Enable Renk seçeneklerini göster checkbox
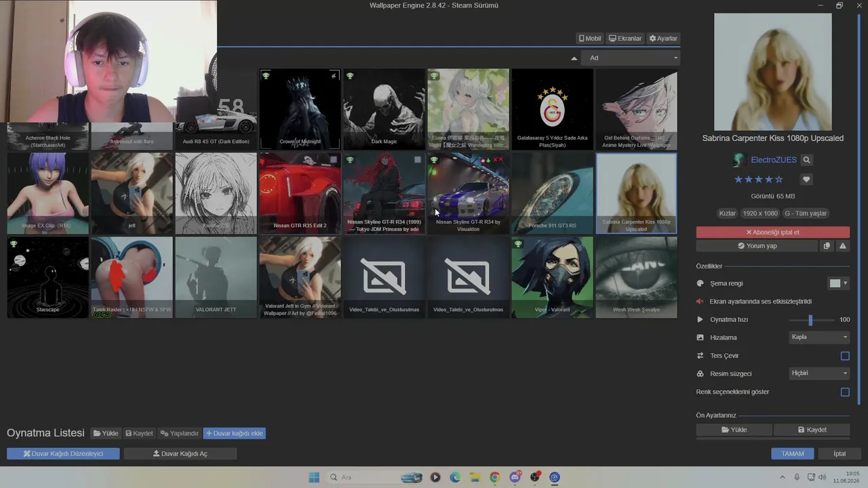This screenshot has width=868, height=488. [x=845, y=392]
